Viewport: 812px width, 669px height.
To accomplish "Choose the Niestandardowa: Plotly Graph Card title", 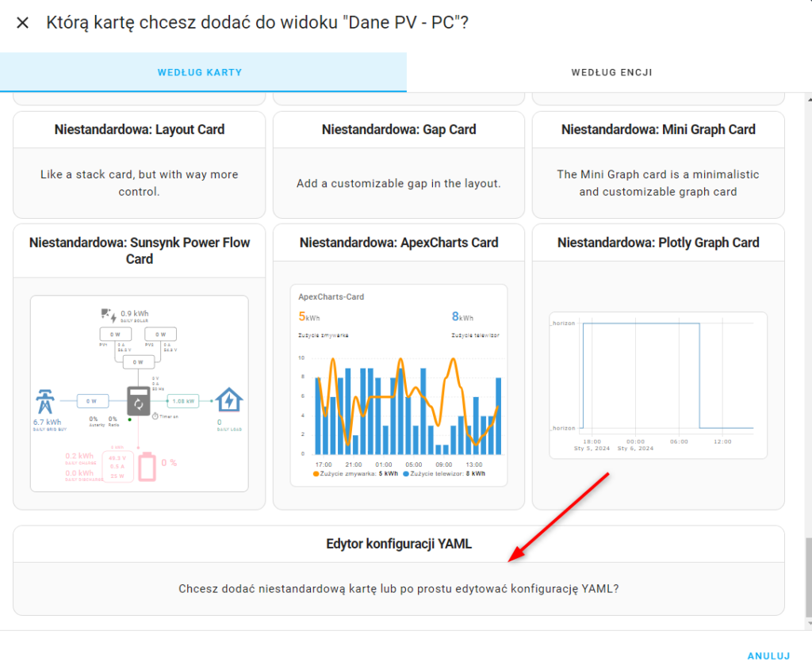I will [x=657, y=243].
